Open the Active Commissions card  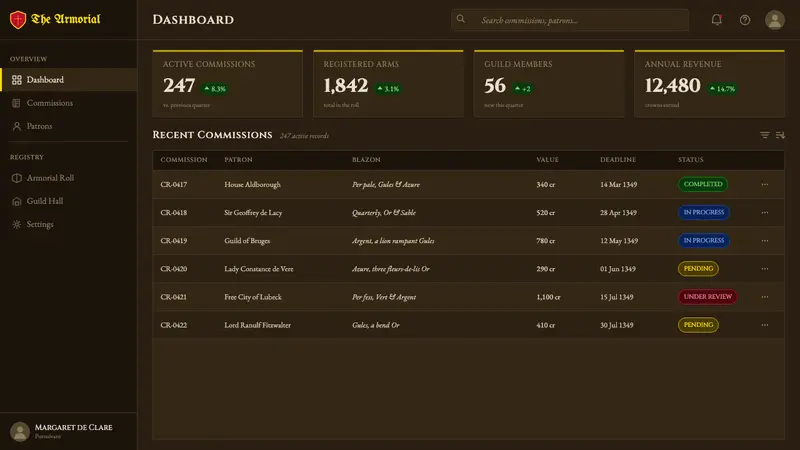pyautogui.click(x=228, y=84)
